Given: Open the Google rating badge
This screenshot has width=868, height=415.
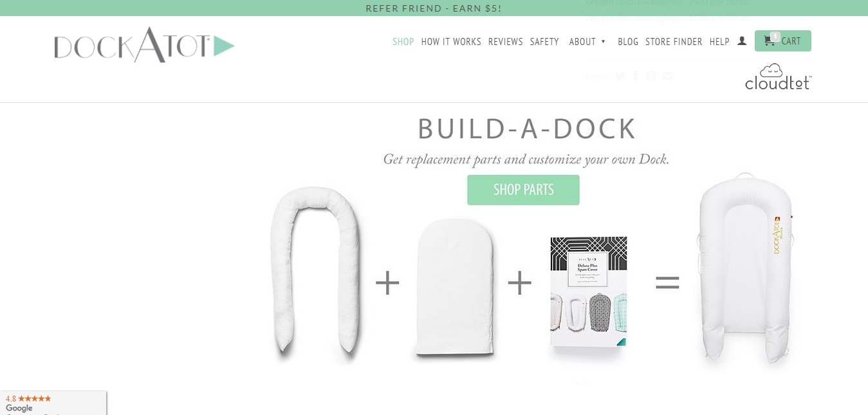Looking at the screenshot, I should coord(53,403).
